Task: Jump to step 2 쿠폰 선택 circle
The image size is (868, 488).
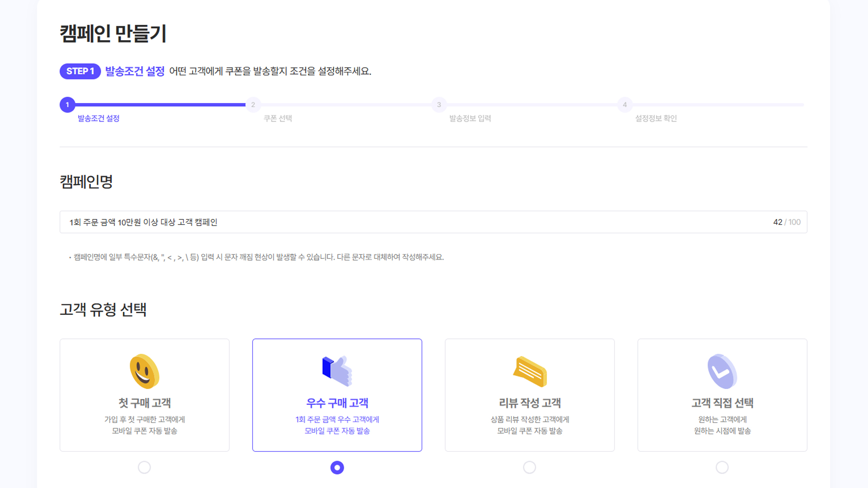Action: coord(253,105)
